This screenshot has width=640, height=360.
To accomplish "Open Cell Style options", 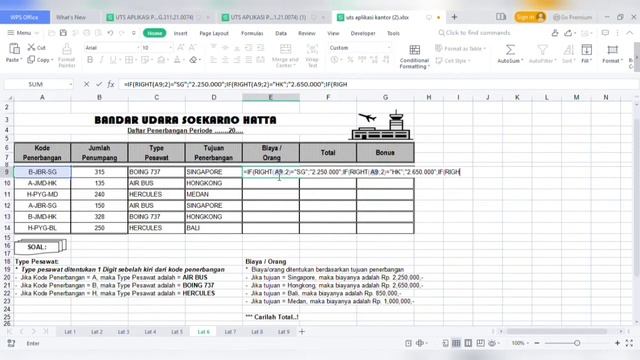I will tap(453, 60).
